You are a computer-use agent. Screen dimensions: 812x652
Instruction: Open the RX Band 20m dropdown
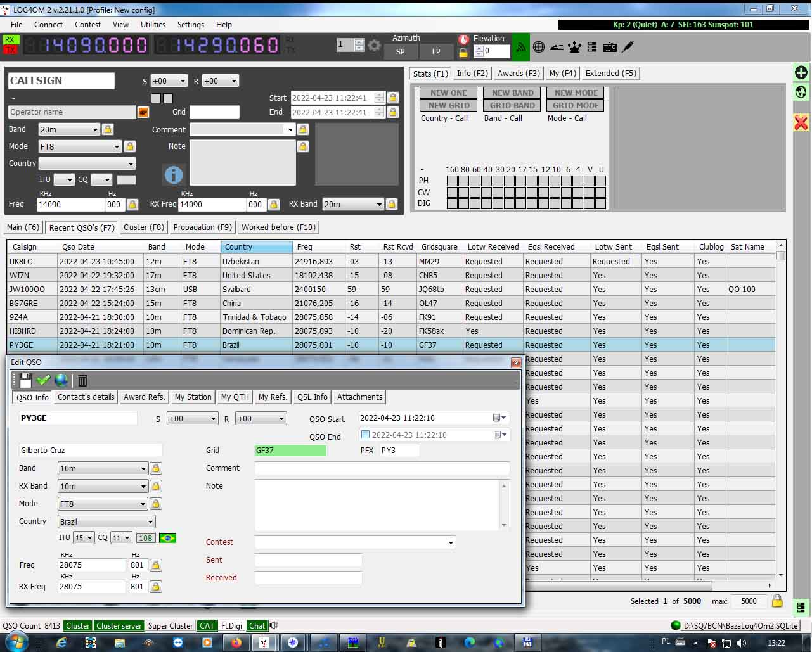379,205
